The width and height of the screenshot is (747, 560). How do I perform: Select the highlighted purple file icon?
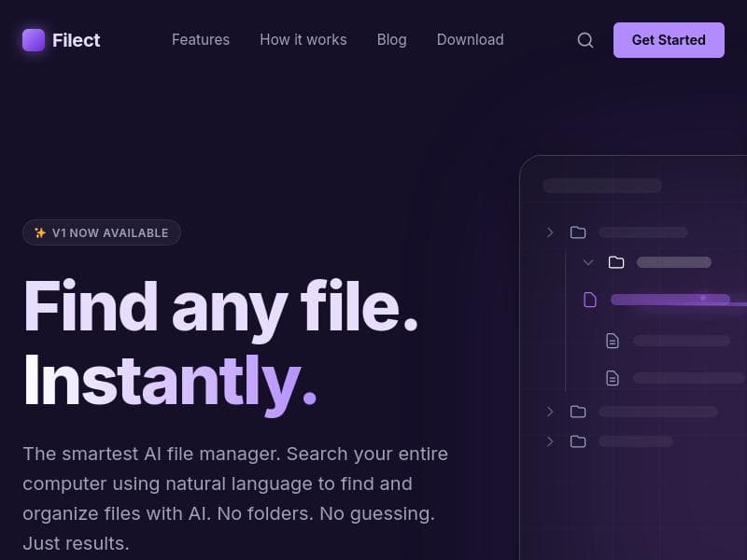[590, 300]
